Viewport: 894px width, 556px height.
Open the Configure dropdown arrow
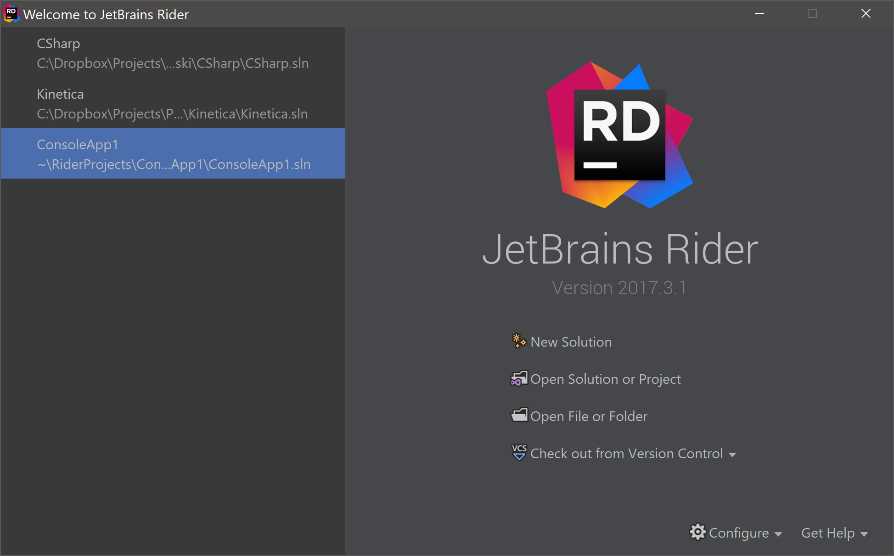(778, 534)
